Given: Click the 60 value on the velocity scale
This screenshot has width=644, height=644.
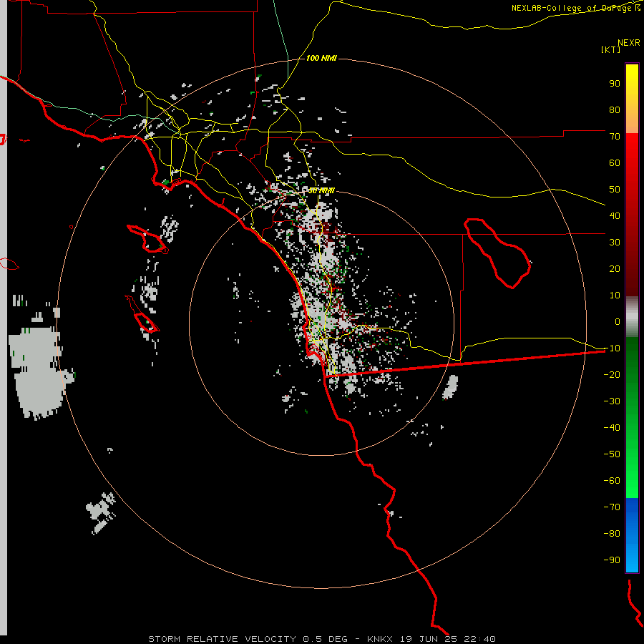Looking at the screenshot, I should click(615, 163).
